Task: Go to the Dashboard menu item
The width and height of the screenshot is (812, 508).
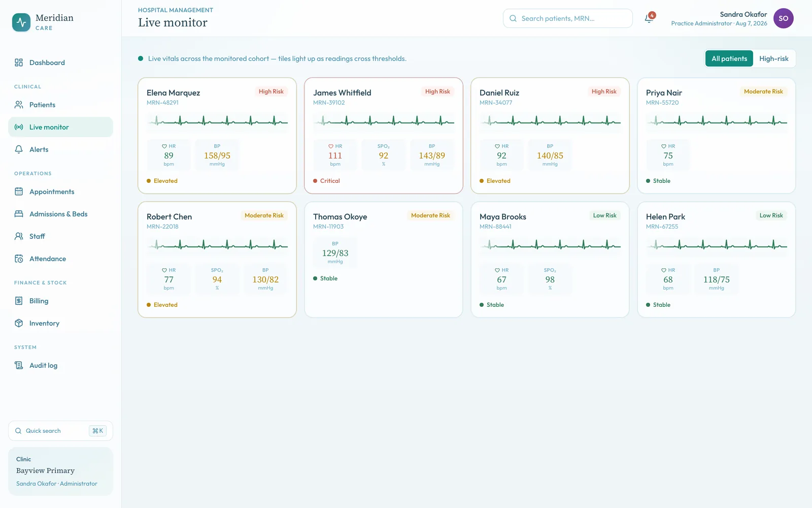Action: pos(60,62)
